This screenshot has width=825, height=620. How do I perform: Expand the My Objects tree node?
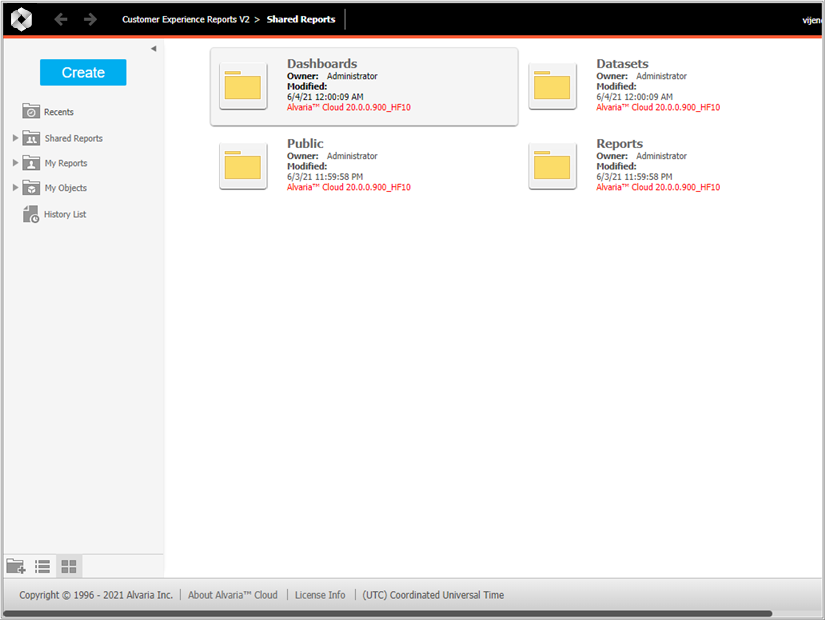15,188
